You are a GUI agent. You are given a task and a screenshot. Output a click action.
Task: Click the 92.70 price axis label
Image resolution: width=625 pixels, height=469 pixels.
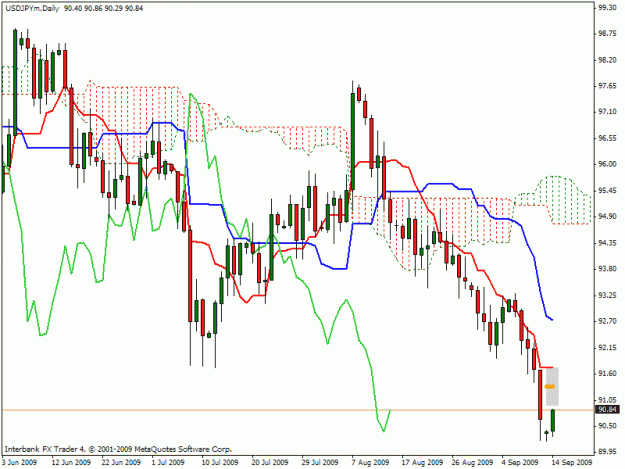point(607,321)
